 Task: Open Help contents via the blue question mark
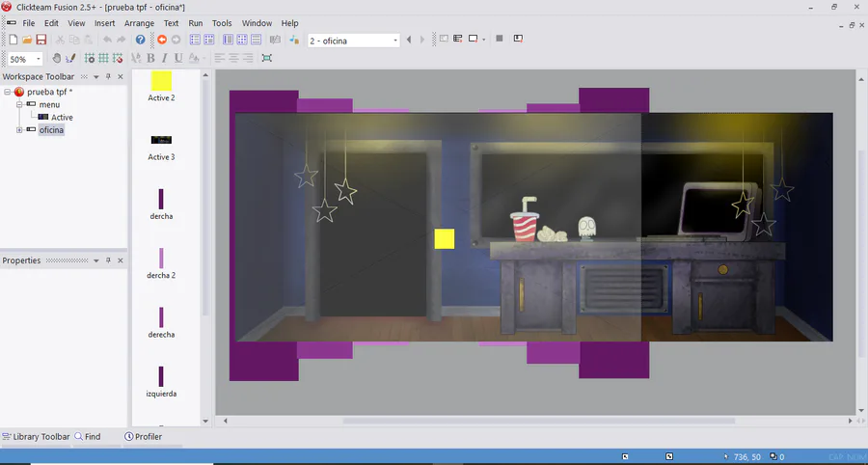tap(141, 40)
